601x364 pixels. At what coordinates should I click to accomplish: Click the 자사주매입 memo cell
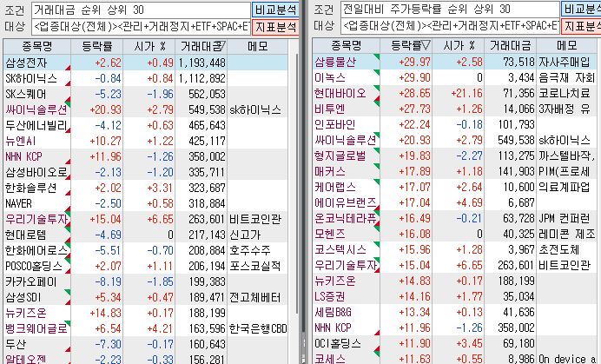tap(566, 62)
